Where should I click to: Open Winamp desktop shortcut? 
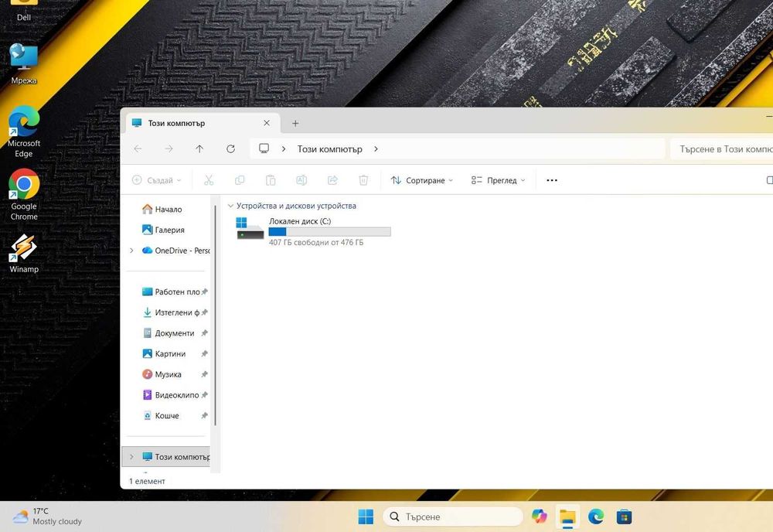24,254
